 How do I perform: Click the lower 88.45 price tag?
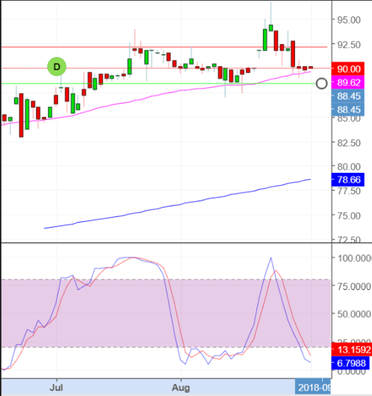[348, 109]
